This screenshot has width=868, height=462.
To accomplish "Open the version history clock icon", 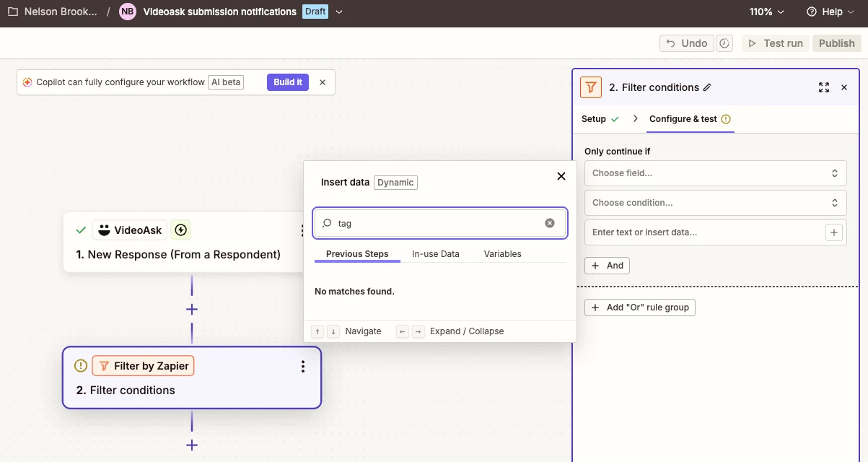I will (x=725, y=43).
